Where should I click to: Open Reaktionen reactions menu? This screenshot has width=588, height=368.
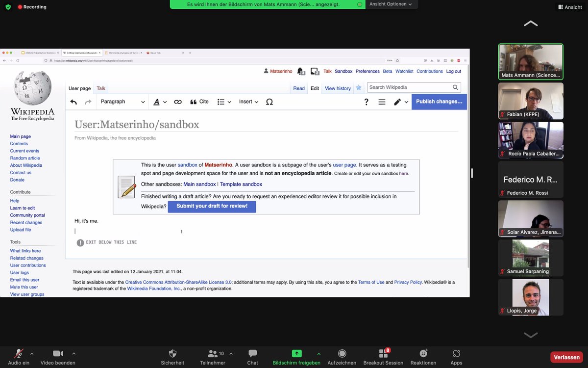423,356
